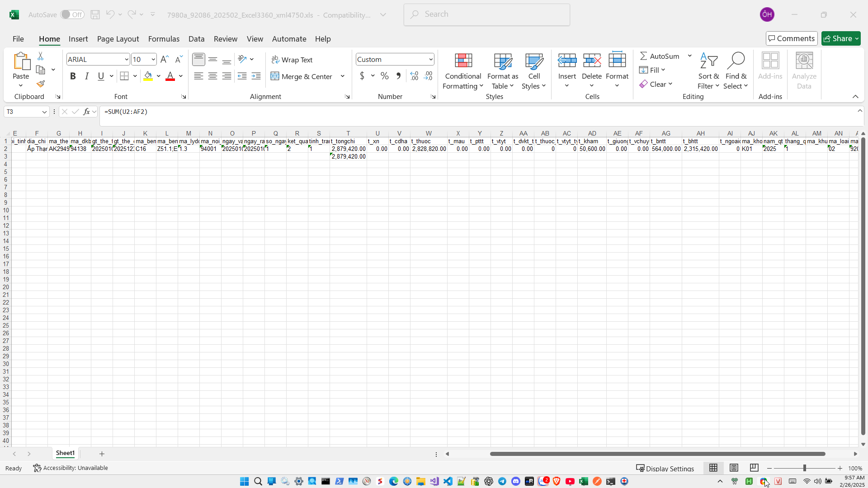The width and height of the screenshot is (868, 488).
Task: Open the Formulas ribbon tab
Action: tap(164, 39)
